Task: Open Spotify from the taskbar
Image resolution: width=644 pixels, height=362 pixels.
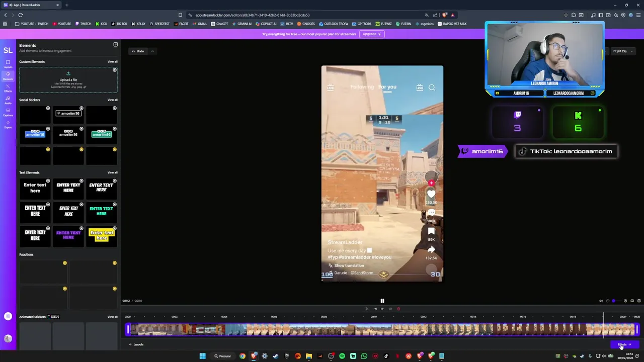Action: [x=342, y=356]
